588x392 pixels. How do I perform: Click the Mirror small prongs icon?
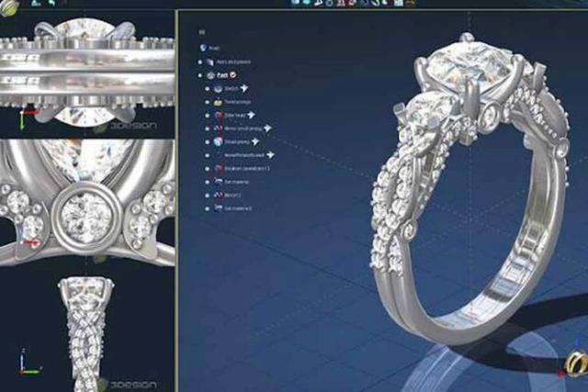[x=216, y=129]
